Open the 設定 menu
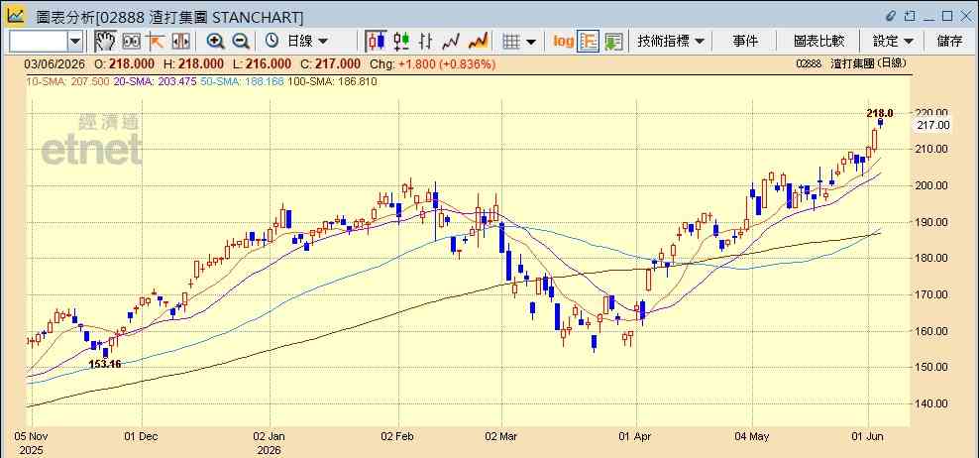The image size is (980, 458). point(894,42)
